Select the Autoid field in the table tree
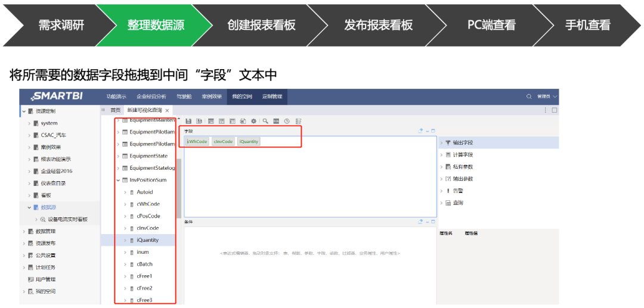The height and width of the screenshot is (308, 644). click(145, 192)
